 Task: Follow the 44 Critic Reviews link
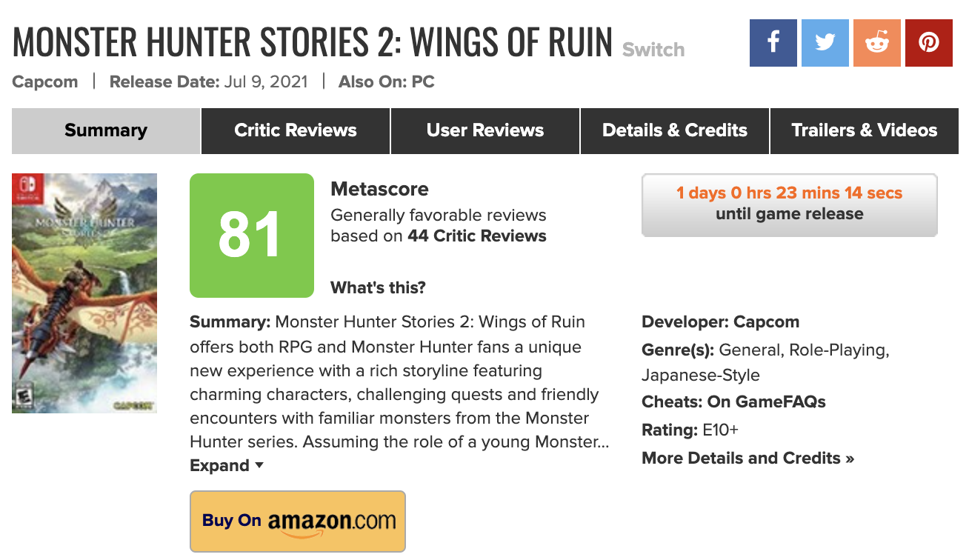click(477, 236)
